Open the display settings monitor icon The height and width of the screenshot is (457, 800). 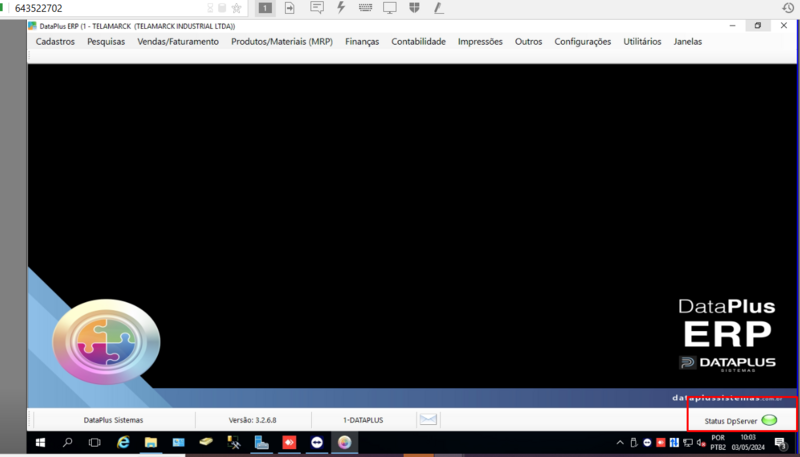coord(390,8)
